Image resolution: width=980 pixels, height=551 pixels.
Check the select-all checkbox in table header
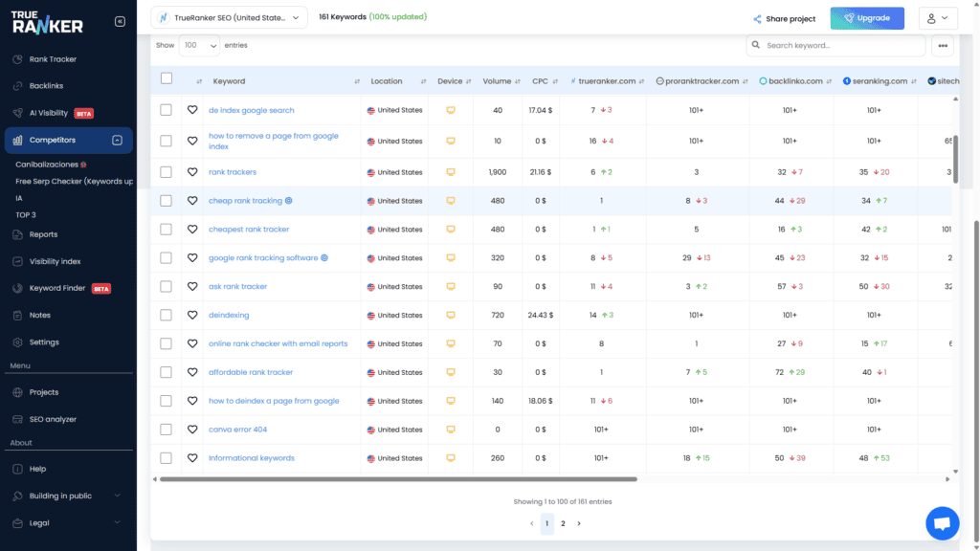coord(167,80)
